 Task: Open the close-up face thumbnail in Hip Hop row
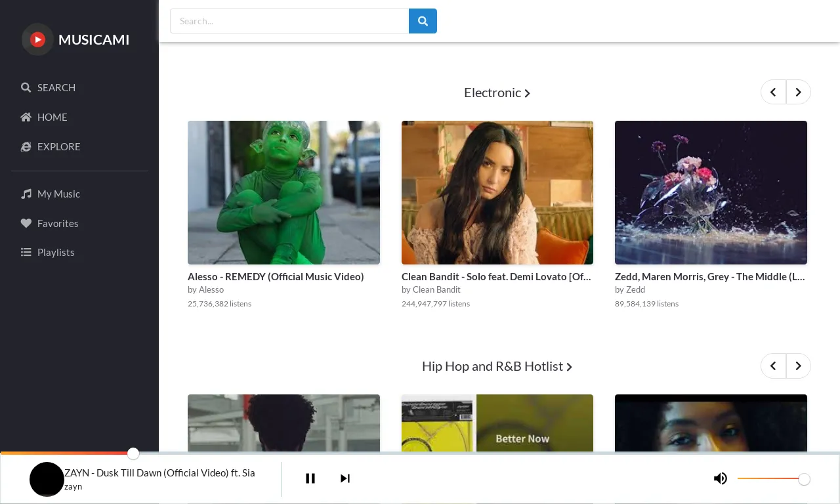click(711, 423)
